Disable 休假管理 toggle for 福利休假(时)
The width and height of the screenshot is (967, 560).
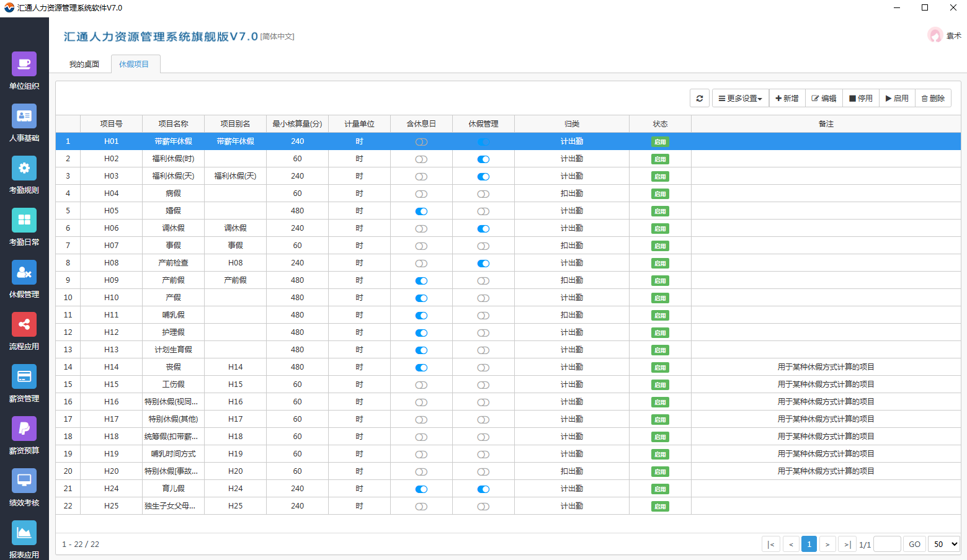(x=483, y=159)
